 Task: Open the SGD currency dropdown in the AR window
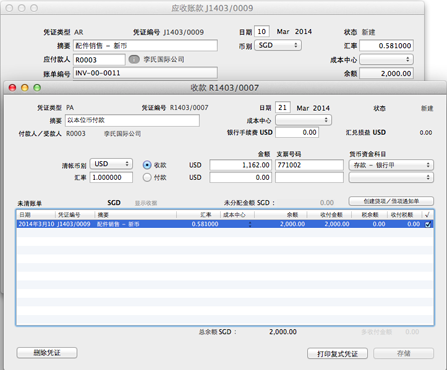click(x=278, y=45)
